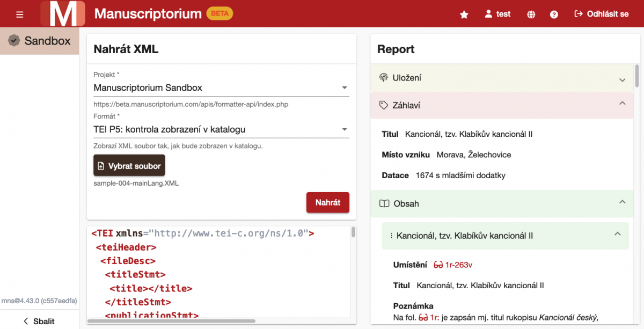Open the Formát dropdown TEI P5
Screen dimensions: 644x329
click(221, 129)
